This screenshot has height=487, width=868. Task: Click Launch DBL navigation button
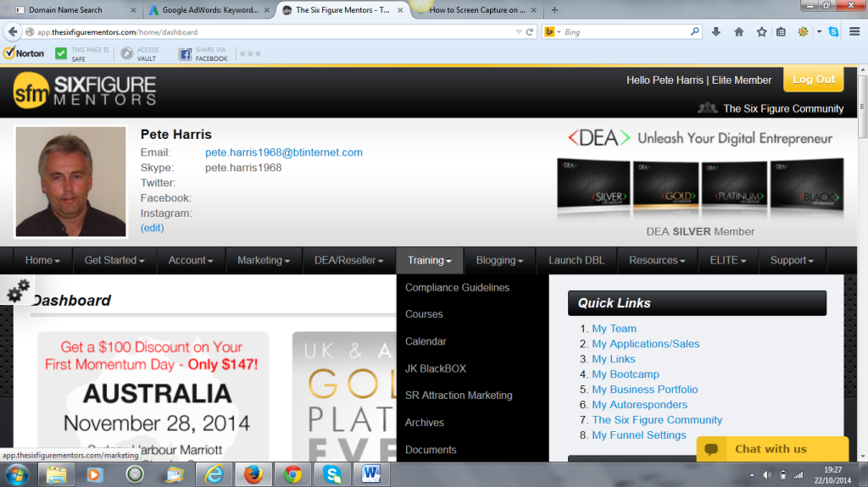point(576,260)
